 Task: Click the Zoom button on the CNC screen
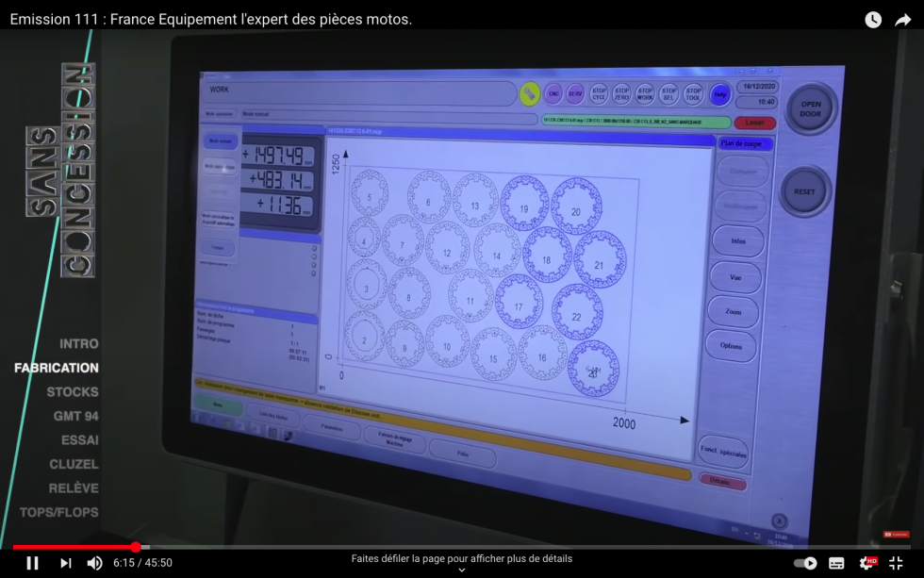click(734, 312)
